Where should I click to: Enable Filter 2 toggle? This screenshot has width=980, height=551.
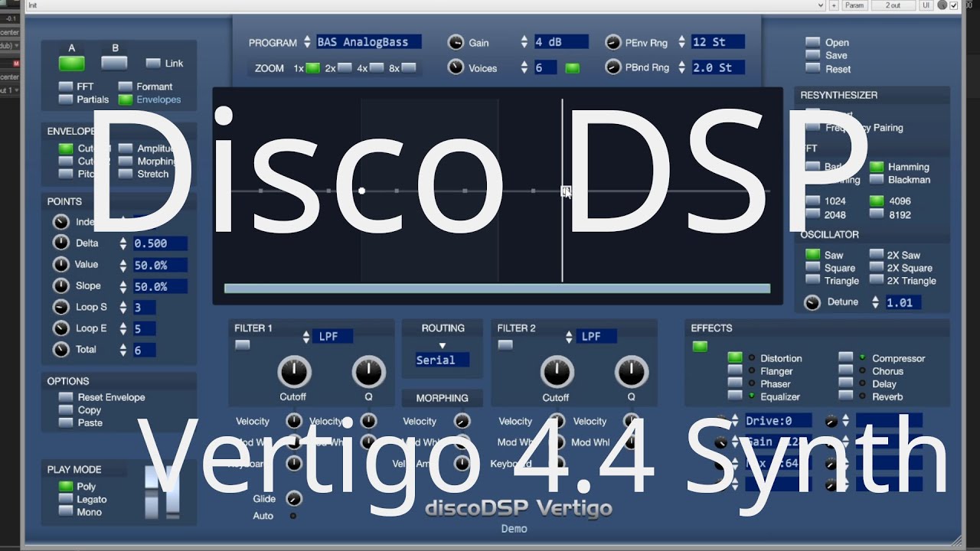505,345
